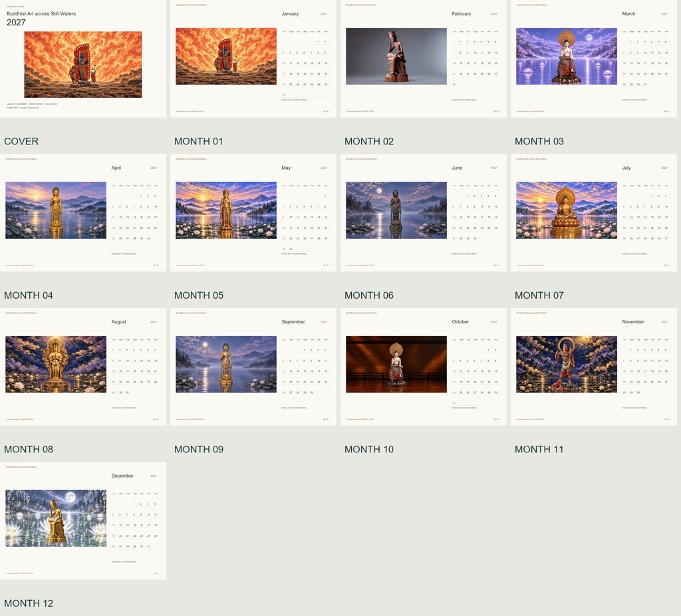Click the MONTH 08 label
The width and height of the screenshot is (681, 616).
click(x=28, y=449)
